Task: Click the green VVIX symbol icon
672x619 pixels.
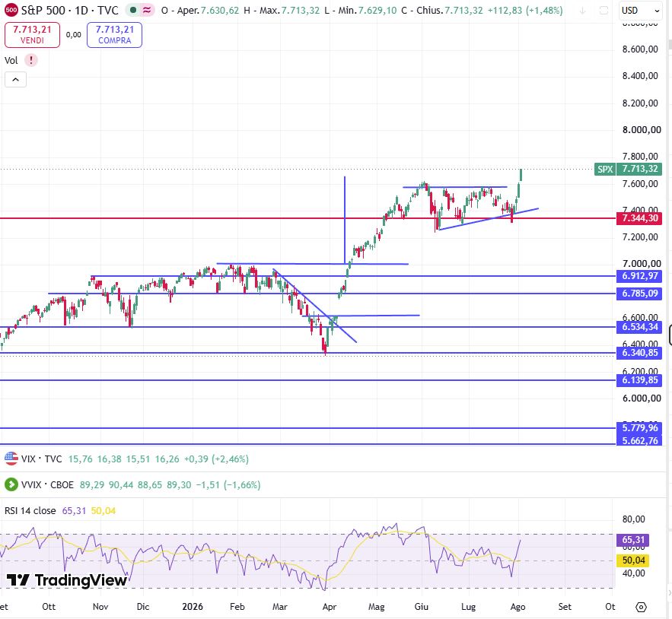Action: click(x=11, y=485)
